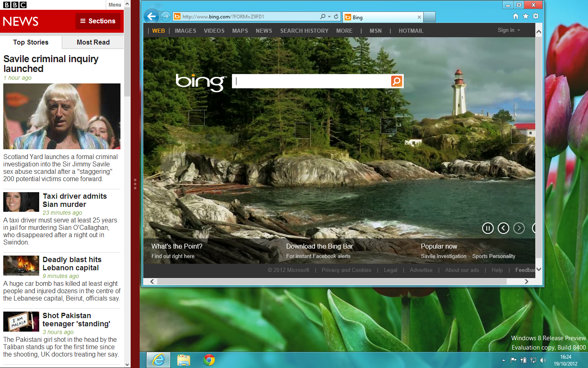Select VIDEOS in the Bing navigation bar
The image size is (588, 368).
click(214, 31)
